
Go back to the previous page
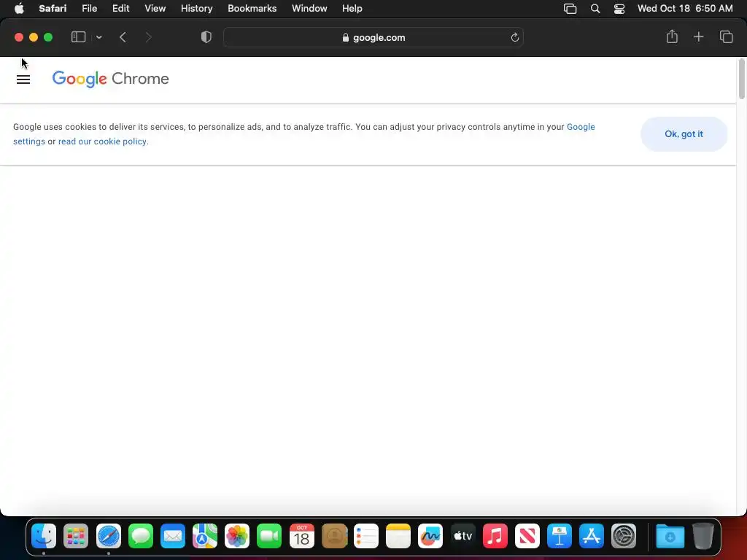(x=123, y=37)
